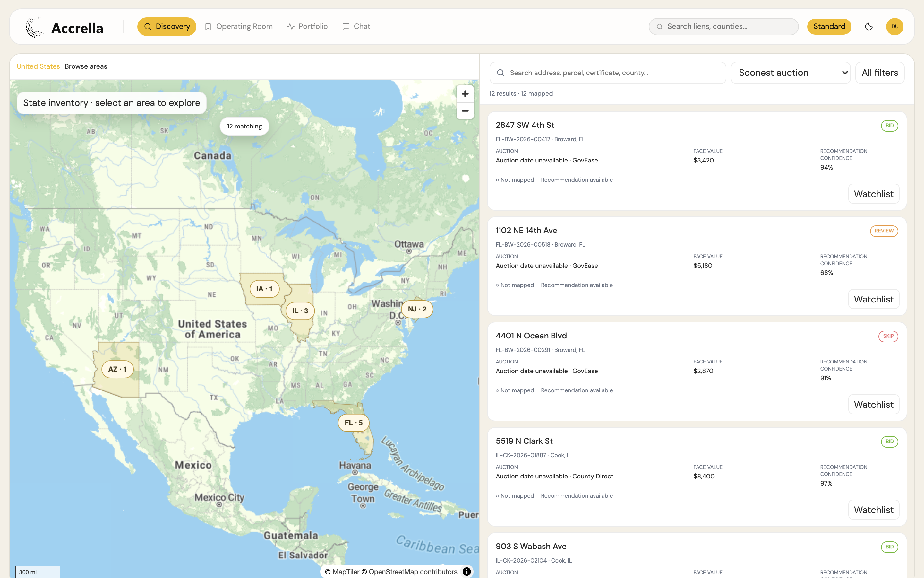
Task: Add 4401 N Ocean Blvd to Watchlist
Action: pyautogui.click(x=874, y=405)
